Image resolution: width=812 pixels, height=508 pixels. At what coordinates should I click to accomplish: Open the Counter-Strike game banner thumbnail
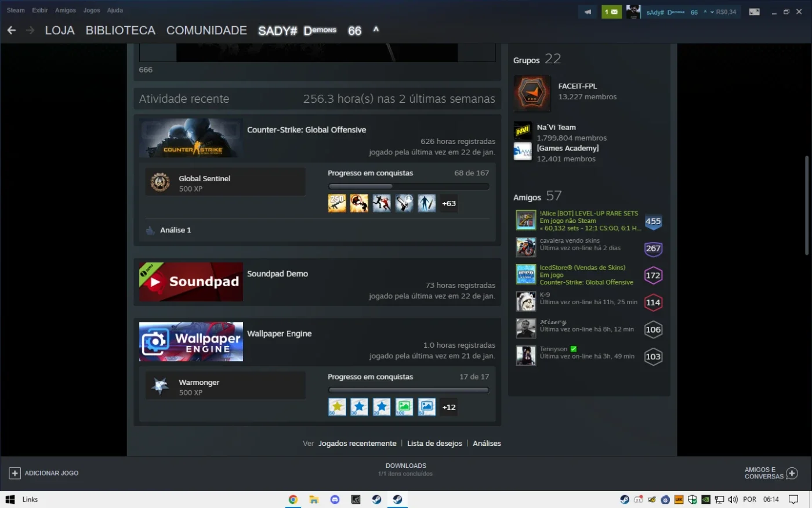(x=191, y=138)
